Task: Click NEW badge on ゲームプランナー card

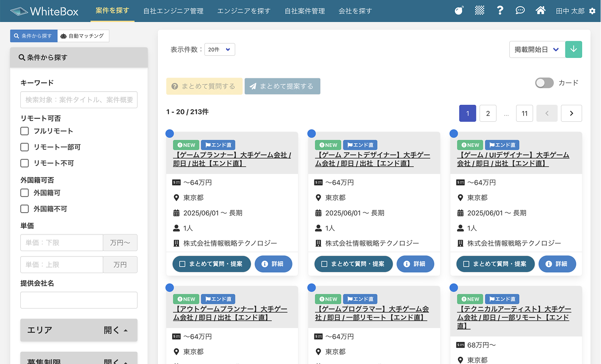Action: [x=186, y=145]
